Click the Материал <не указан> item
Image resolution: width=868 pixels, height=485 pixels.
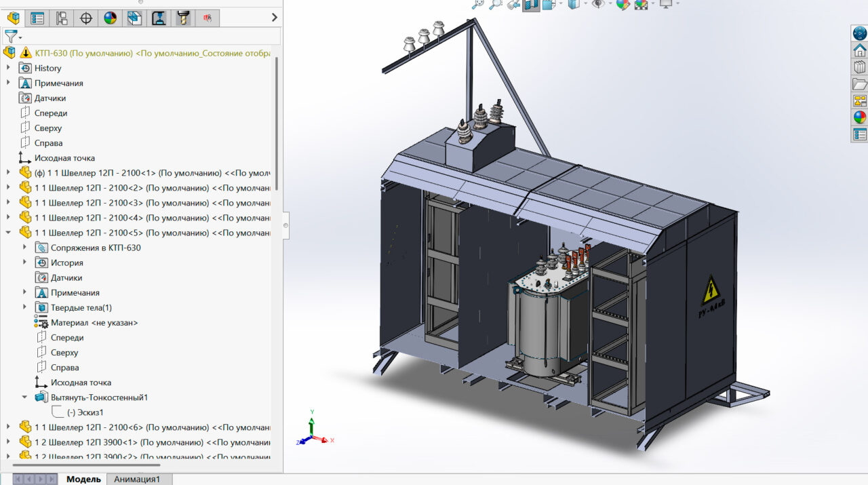click(94, 323)
